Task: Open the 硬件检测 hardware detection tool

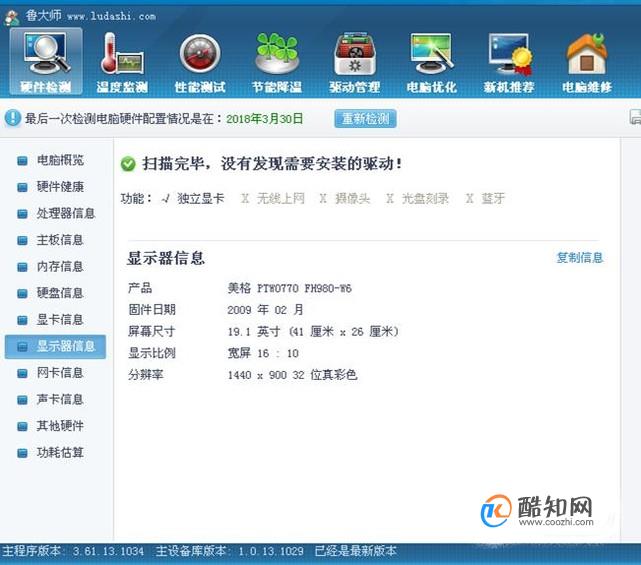Action: pyautogui.click(x=46, y=61)
